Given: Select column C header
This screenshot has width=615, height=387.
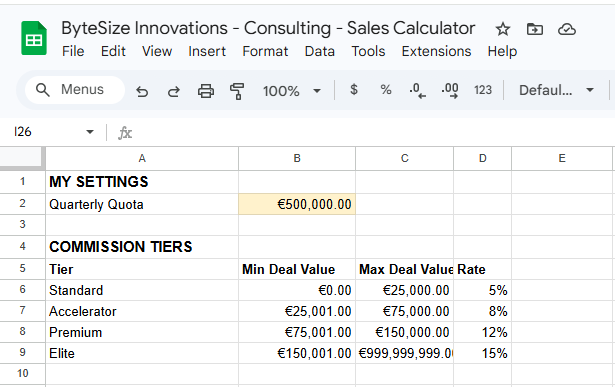Looking at the screenshot, I should [404, 158].
